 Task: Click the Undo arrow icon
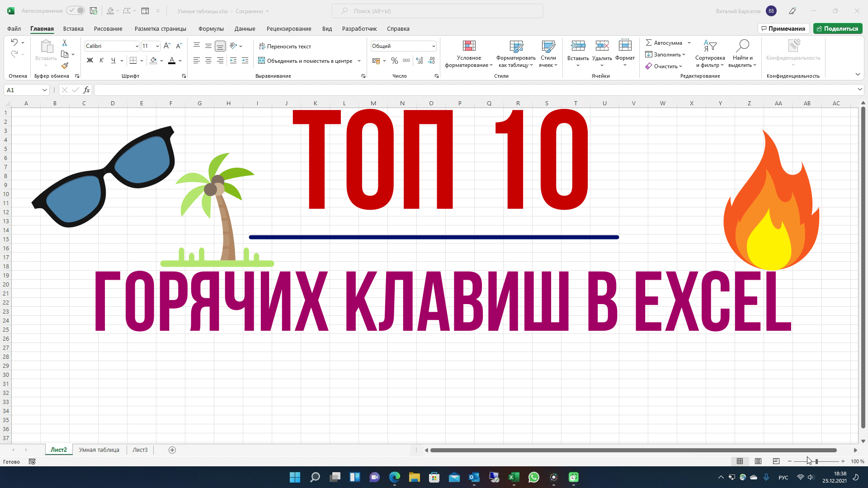point(14,42)
